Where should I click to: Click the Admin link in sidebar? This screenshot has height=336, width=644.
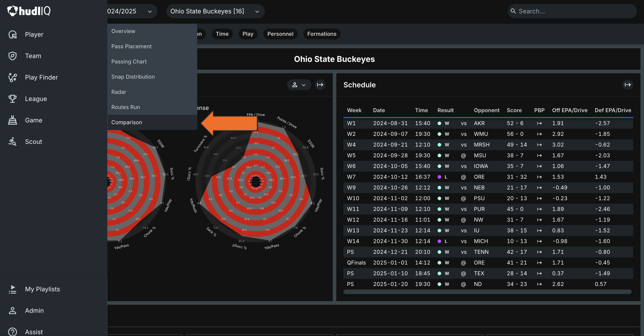pyautogui.click(x=34, y=311)
